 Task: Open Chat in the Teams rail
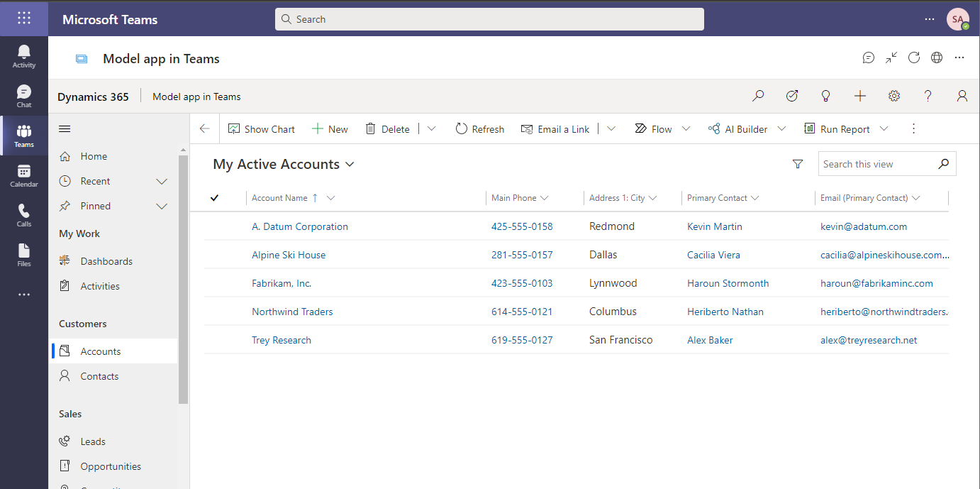click(24, 97)
